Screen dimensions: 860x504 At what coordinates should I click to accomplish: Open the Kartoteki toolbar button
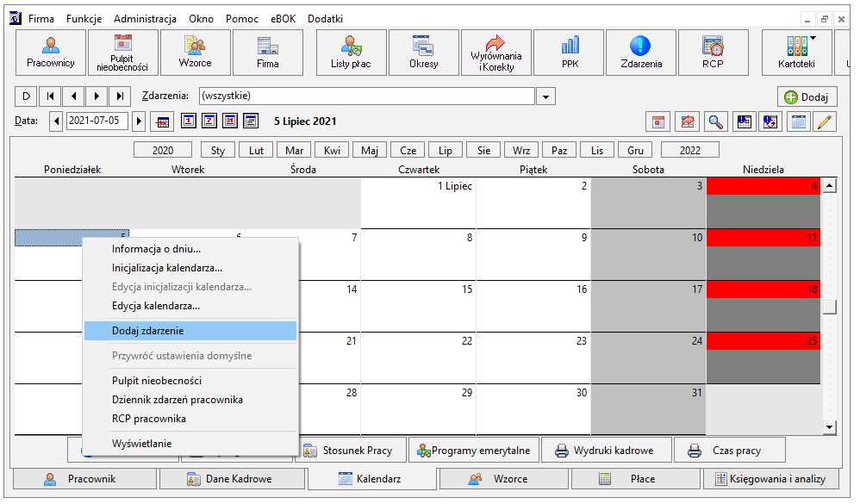796,53
